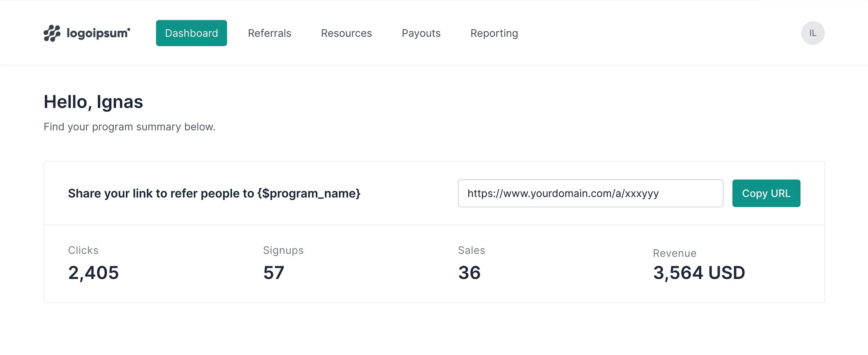Click the "Hello, Ignas" heading
The height and width of the screenshot is (355, 868).
coord(93,102)
